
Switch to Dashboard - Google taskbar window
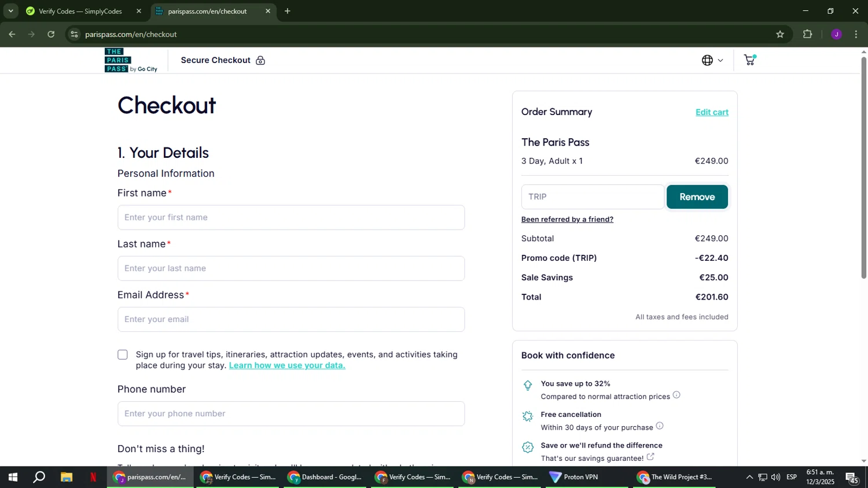tap(325, 477)
